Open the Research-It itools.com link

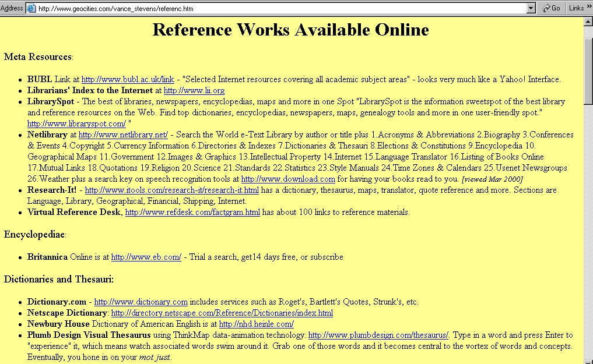pos(172,190)
